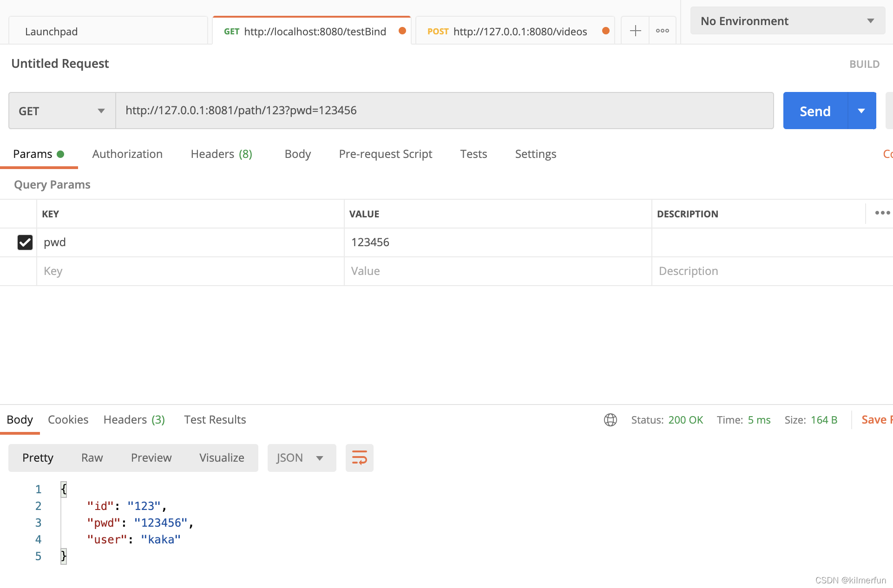Click the Send button
This screenshot has width=893, height=588.
[x=815, y=111]
